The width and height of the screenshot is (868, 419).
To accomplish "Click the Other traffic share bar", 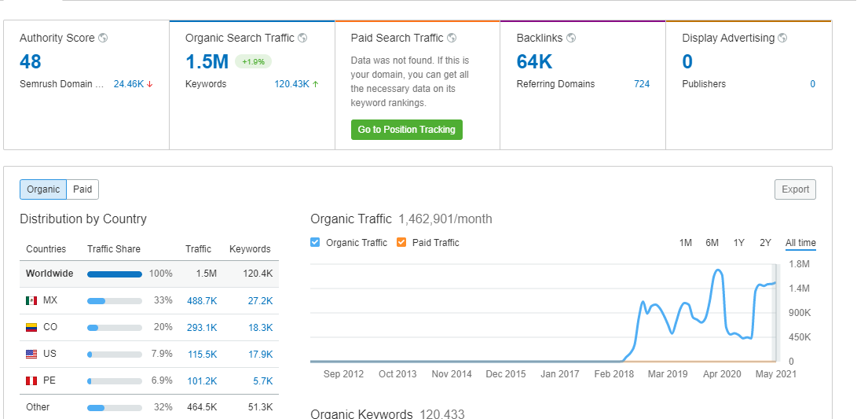I will pyautogui.click(x=115, y=407).
